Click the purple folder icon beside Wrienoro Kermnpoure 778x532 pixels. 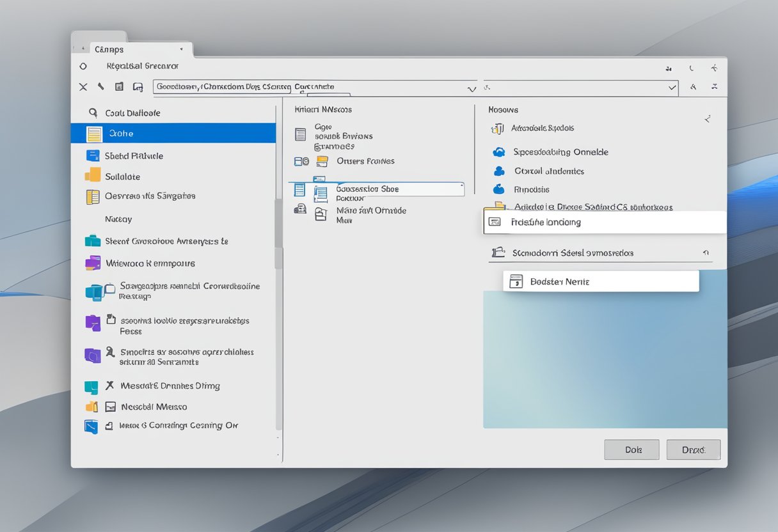(93, 263)
